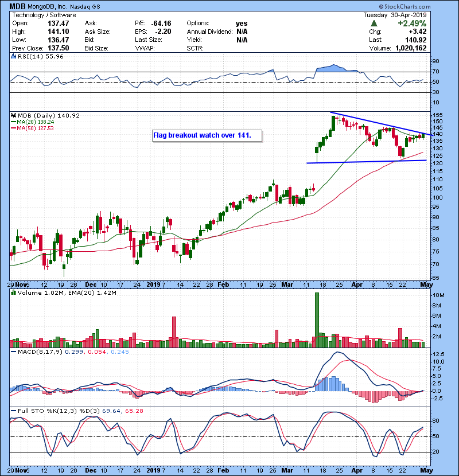Click the green MA(20) legend marker

point(13,122)
